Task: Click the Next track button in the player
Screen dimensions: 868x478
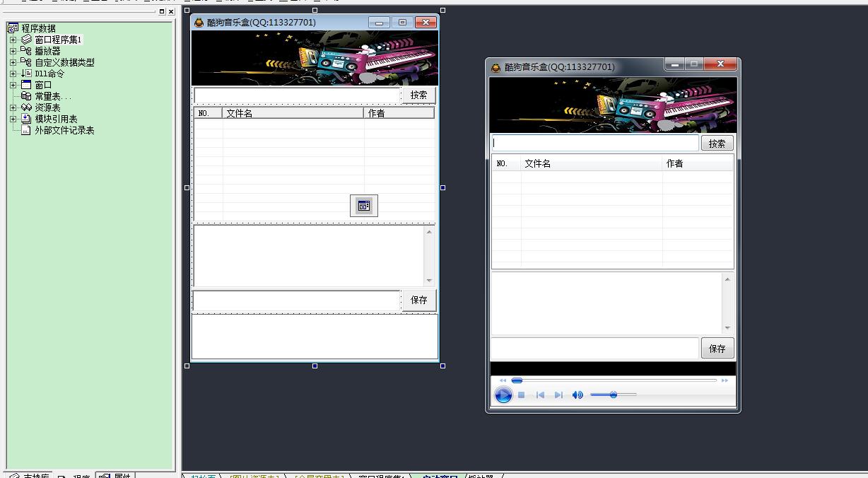Action: click(558, 395)
